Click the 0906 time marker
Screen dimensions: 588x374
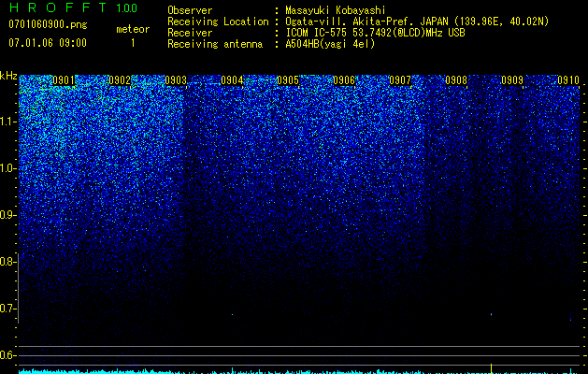pos(344,80)
